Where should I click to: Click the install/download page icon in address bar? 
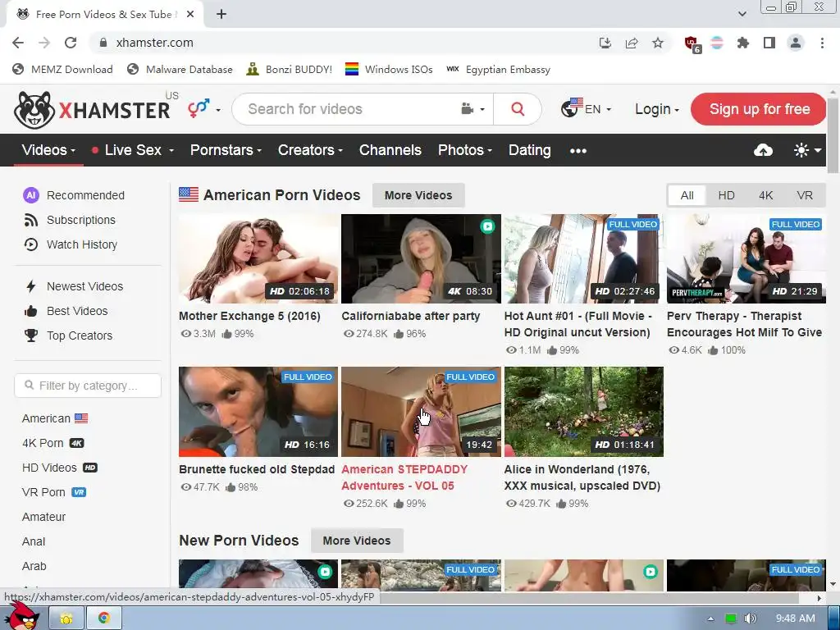coord(605,43)
